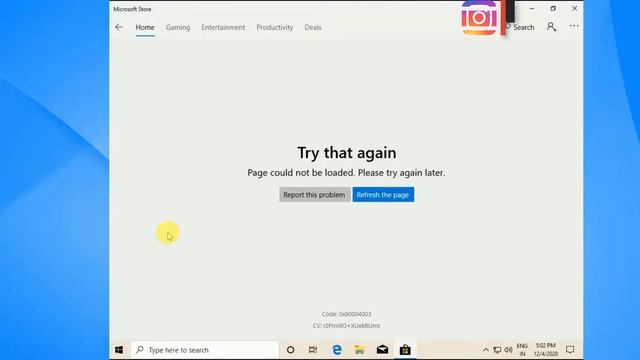Click the Type here to search box

(205, 350)
